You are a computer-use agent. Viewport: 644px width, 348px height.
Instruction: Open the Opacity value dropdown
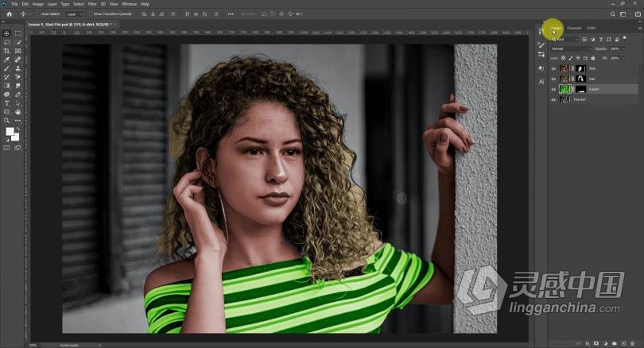[623, 48]
